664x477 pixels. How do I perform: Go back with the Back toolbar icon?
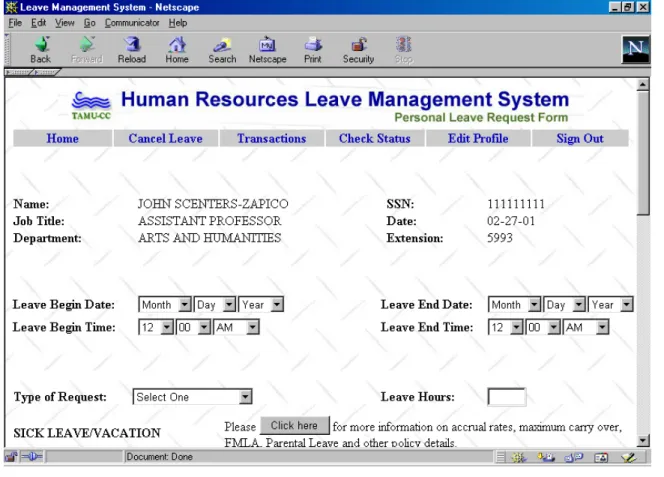41,50
